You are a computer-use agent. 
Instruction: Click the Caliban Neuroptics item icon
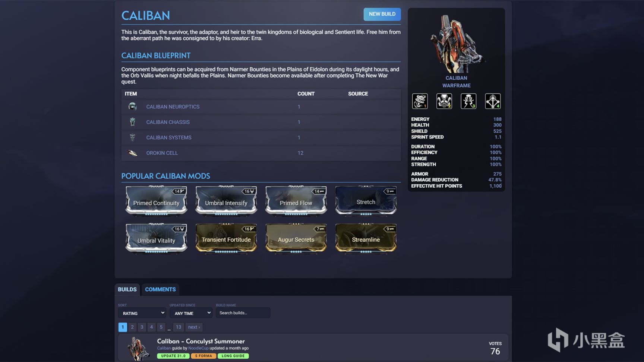pyautogui.click(x=132, y=107)
